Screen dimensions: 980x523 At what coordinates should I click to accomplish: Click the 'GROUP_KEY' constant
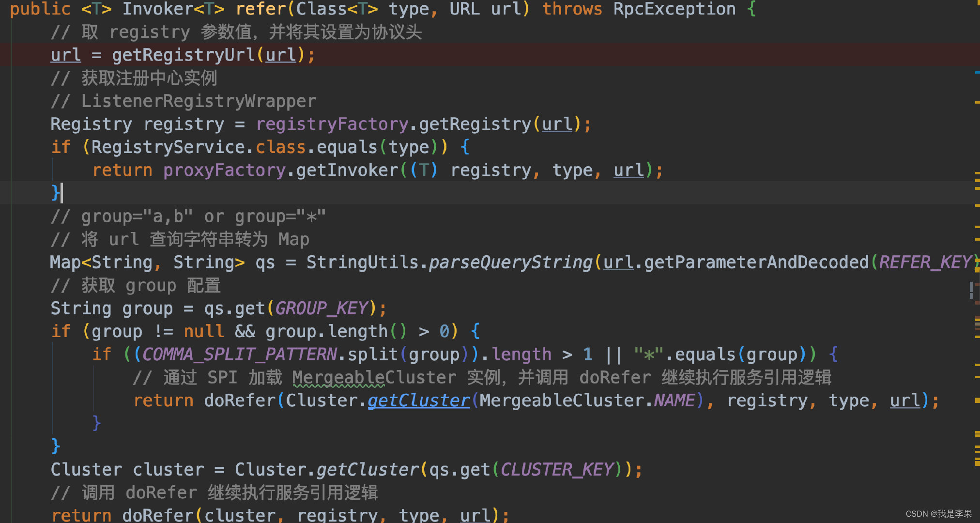click(x=322, y=308)
